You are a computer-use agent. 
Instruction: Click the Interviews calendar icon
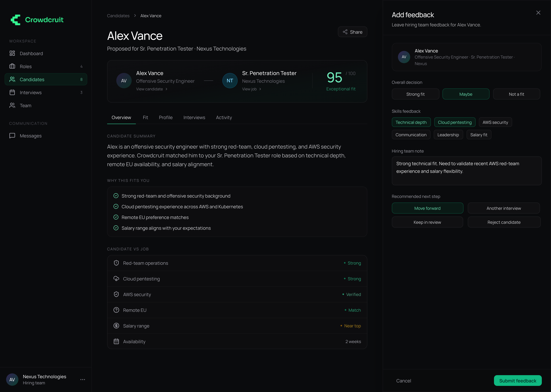tap(12, 92)
